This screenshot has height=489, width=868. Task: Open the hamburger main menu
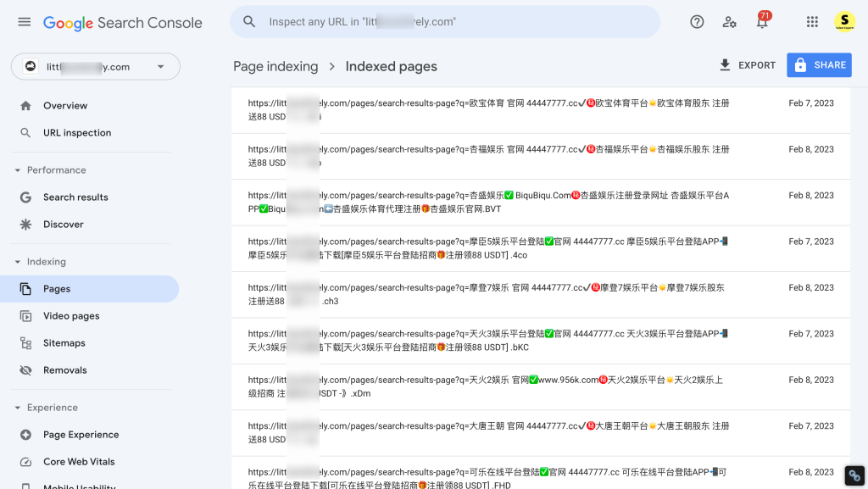(x=25, y=22)
